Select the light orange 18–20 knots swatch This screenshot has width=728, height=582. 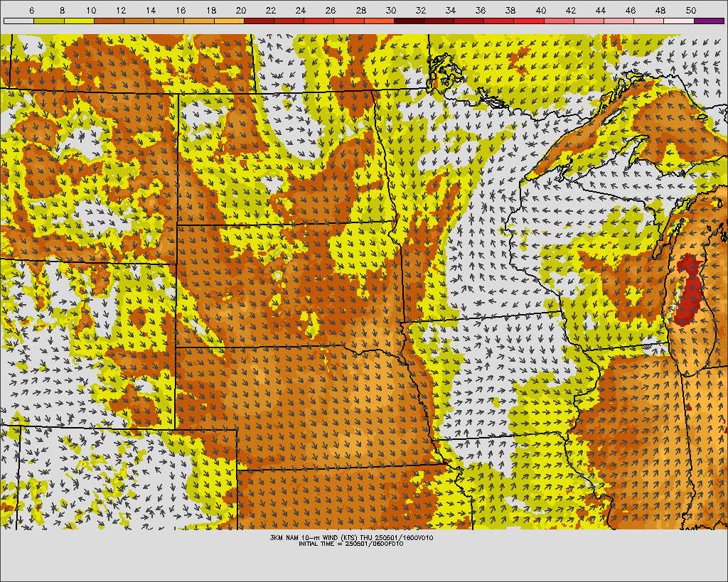(x=229, y=21)
